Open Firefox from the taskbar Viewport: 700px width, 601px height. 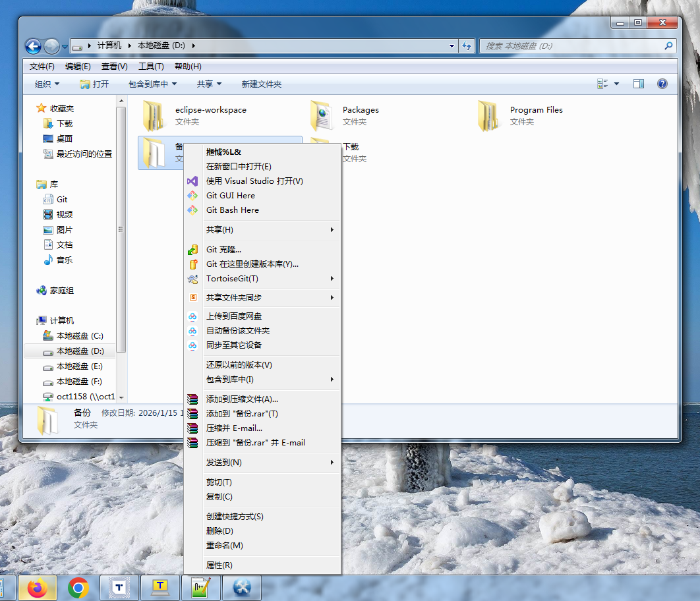coord(38,587)
